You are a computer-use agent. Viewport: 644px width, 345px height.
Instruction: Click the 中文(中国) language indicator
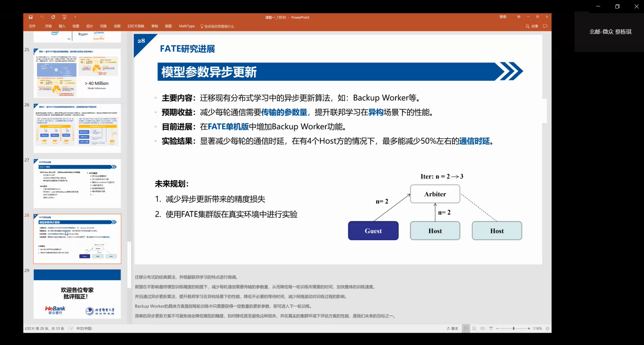coord(84,329)
